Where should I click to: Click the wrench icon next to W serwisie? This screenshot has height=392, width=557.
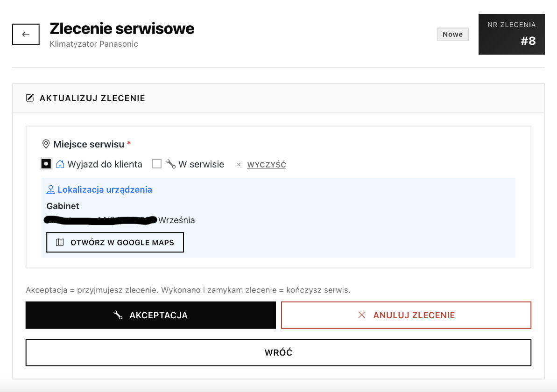171,164
